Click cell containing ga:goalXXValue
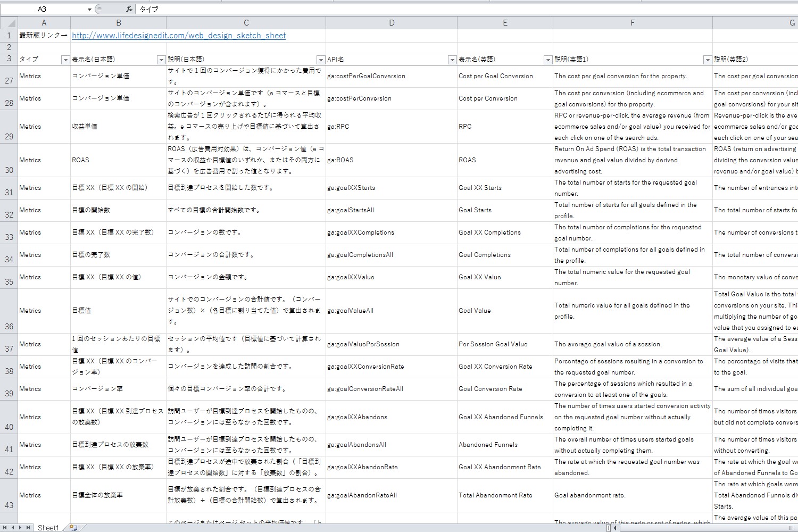This screenshot has height=532, width=798. click(x=392, y=277)
